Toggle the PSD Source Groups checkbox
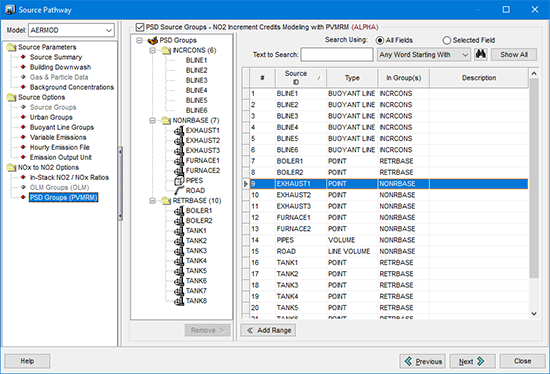The image size is (550, 374). point(140,27)
